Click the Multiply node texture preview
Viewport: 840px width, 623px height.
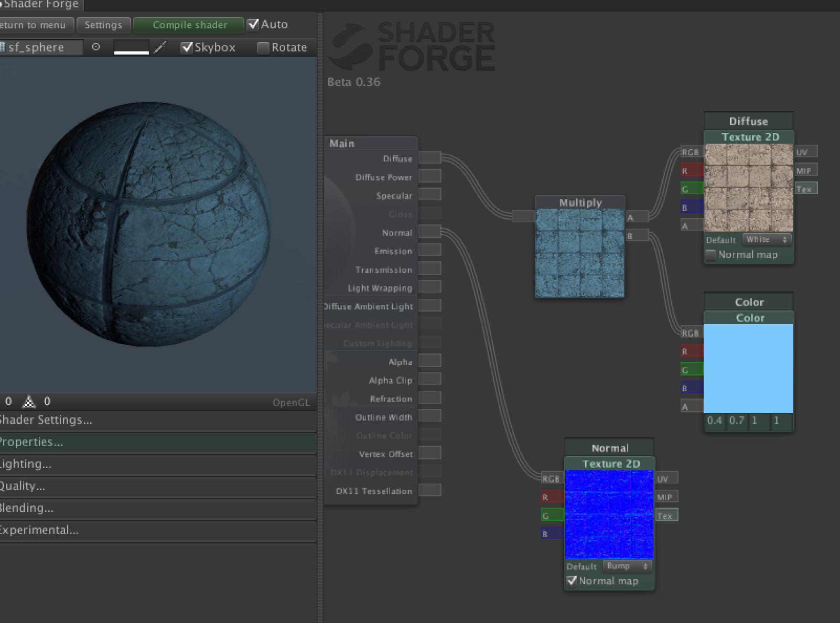(x=580, y=253)
